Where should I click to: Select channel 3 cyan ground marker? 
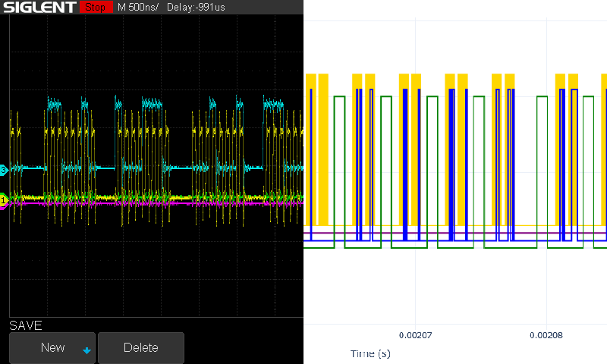(4, 170)
